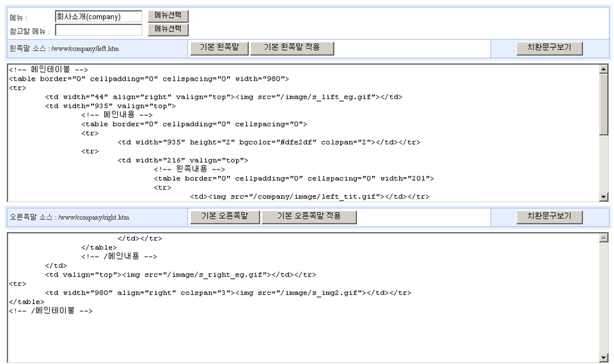
Task: Click down arrow of left source scrollbar
Action: (603, 196)
